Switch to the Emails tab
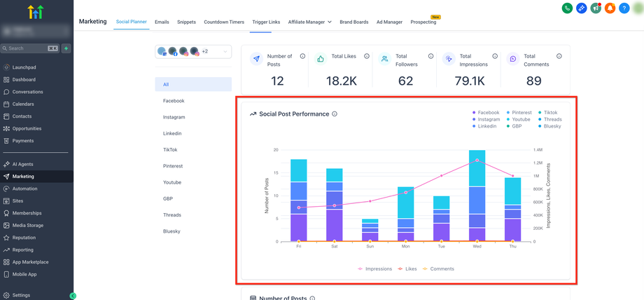 [162, 22]
